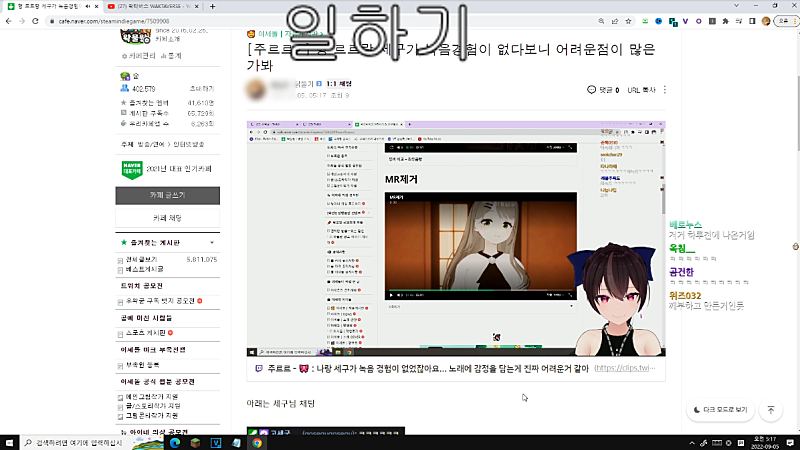The height and width of the screenshot is (450, 800).
Task: Open the 전체글보기 board
Action: click(141, 260)
